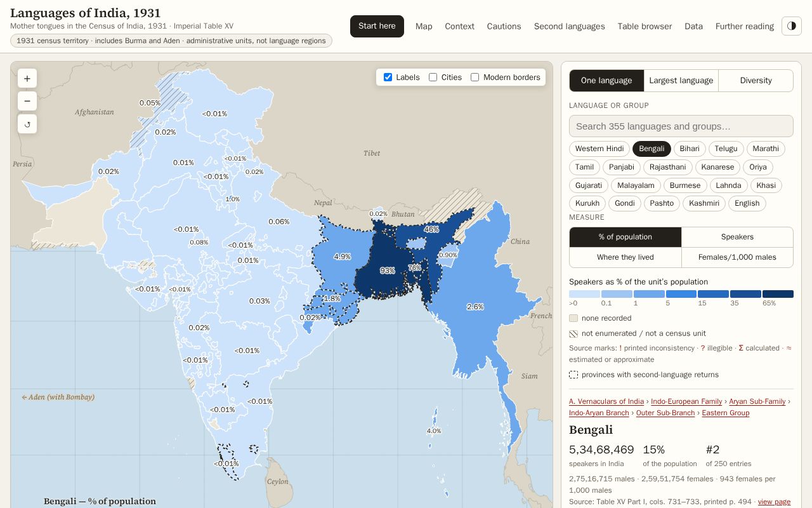Toggle dark mode contrast icon
This screenshot has width=812, height=508.
pyautogui.click(x=792, y=26)
